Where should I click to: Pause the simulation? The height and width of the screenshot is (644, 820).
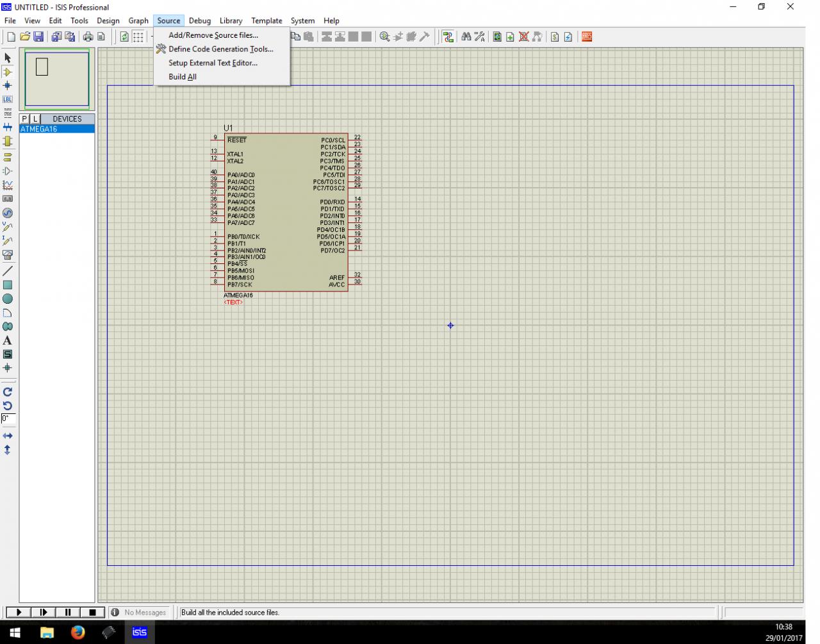(x=68, y=613)
